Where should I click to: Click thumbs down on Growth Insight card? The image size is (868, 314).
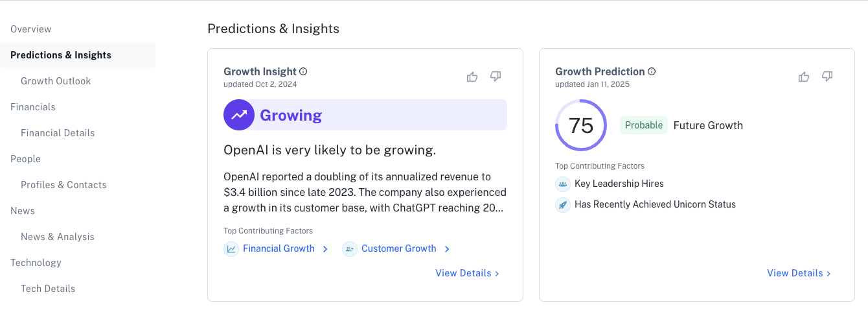pyautogui.click(x=496, y=77)
